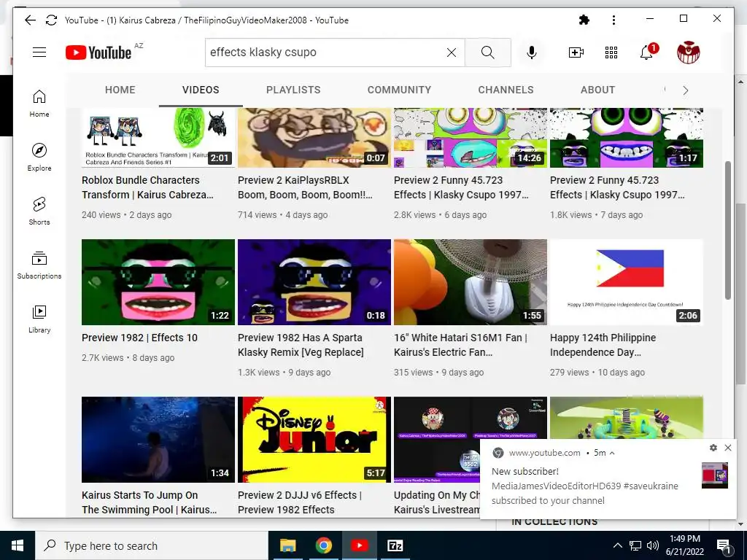Open File Explorer from the taskbar

tap(287, 545)
